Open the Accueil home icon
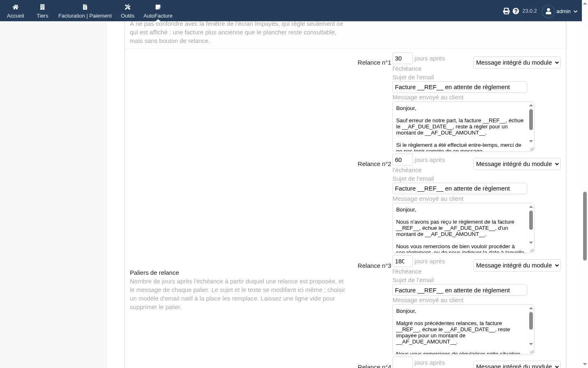 (x=16, y=7)
